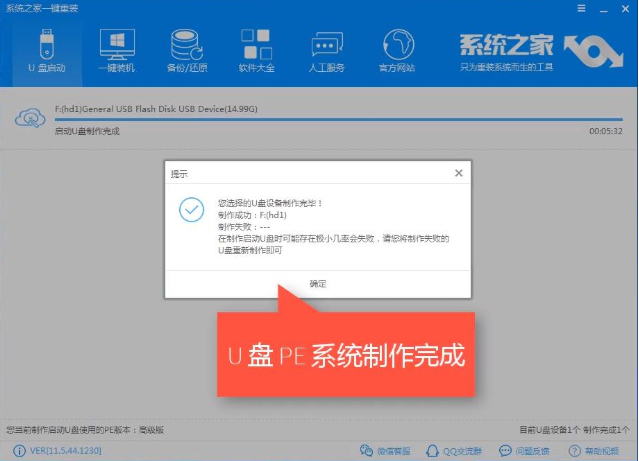Open the 一键装机 Windows icon
Viewport: 639px width, 461px height.
116,50
